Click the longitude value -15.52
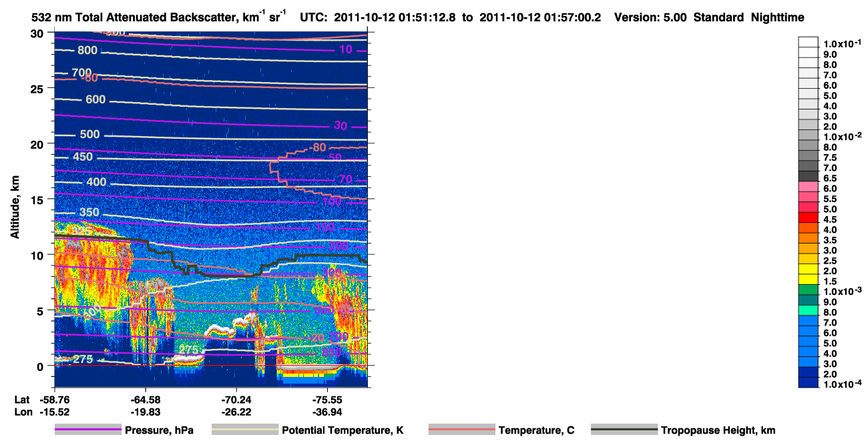868x445 pixels. point(55,412)
